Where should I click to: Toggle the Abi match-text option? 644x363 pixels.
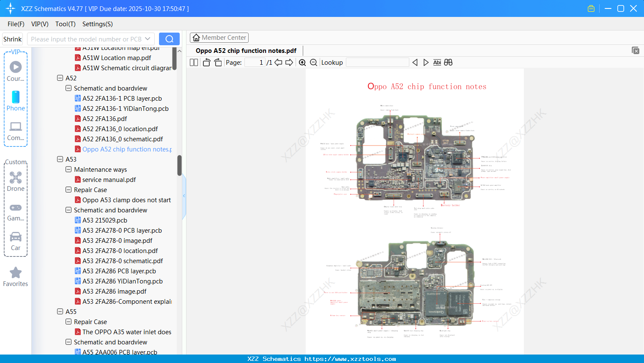pos(437,63)
